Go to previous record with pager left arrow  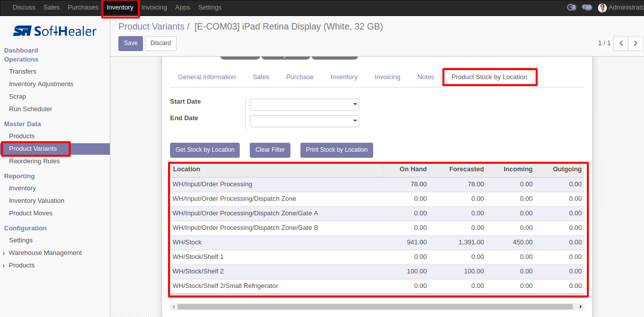point(621,43)
